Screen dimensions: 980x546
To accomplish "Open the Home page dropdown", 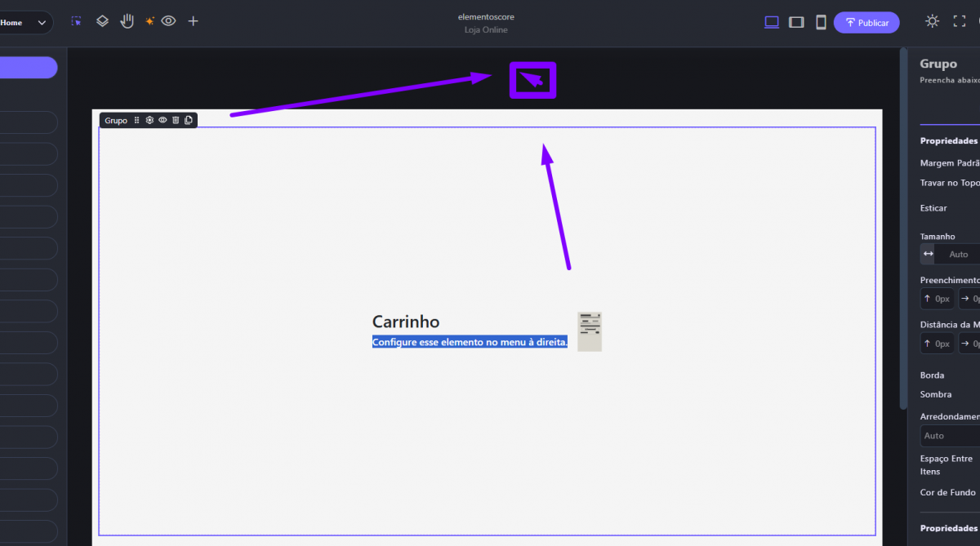I will point(24,23).
